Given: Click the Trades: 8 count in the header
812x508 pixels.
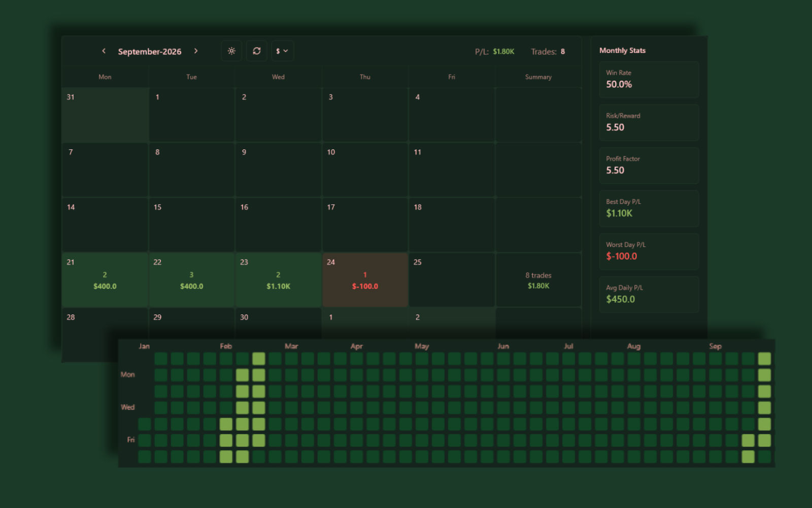Looking at the screenshot, I should point(548,51).
